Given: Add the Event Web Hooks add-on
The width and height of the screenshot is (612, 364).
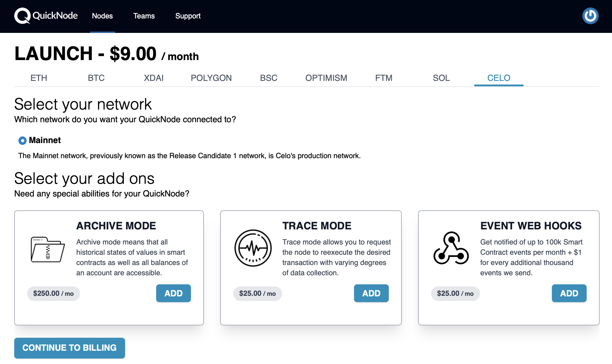Looking at the screenshot, I should click(x=569, y=293).
